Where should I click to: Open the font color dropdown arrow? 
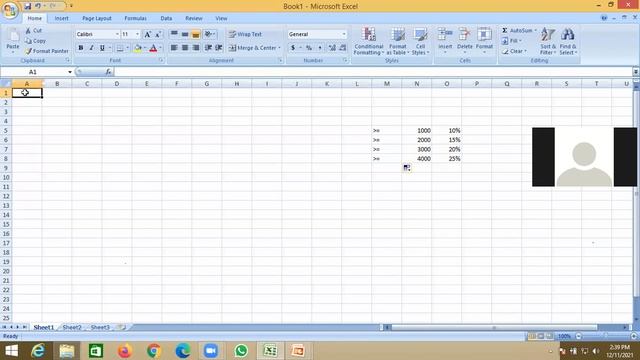coord(160,48)
